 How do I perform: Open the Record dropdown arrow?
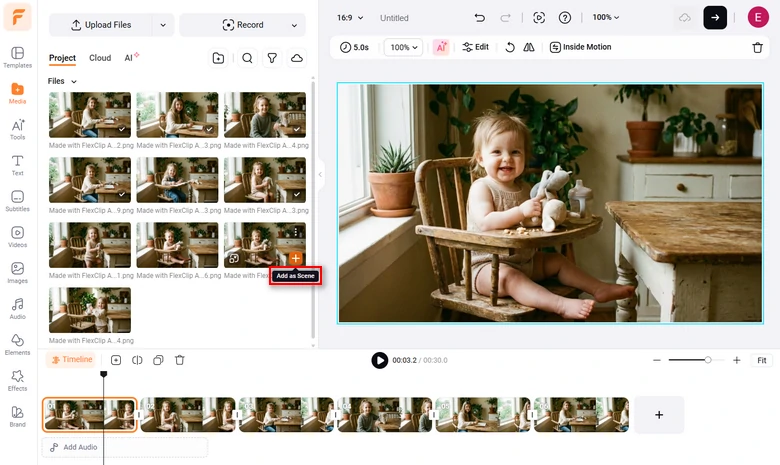[x=294, y=25]
